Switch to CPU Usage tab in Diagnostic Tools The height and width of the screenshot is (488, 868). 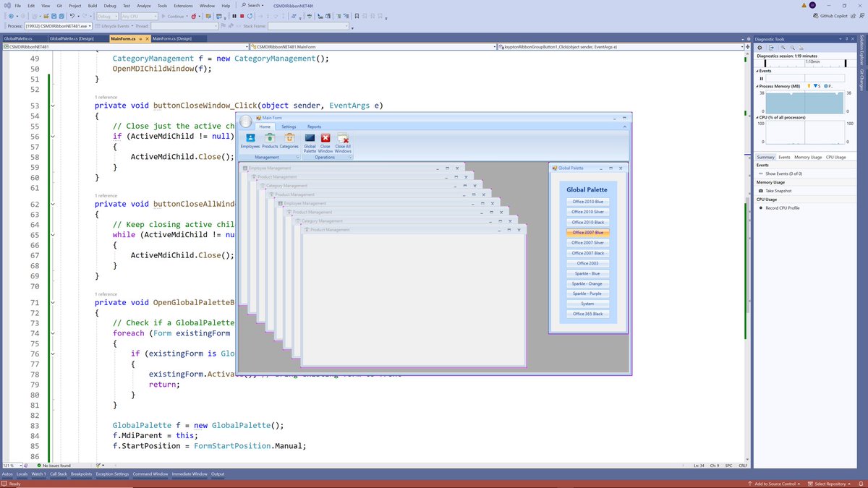835,157
